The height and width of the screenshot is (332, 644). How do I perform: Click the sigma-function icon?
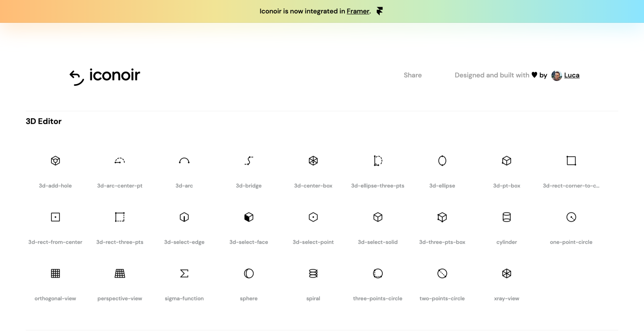(x=184, y=273)
